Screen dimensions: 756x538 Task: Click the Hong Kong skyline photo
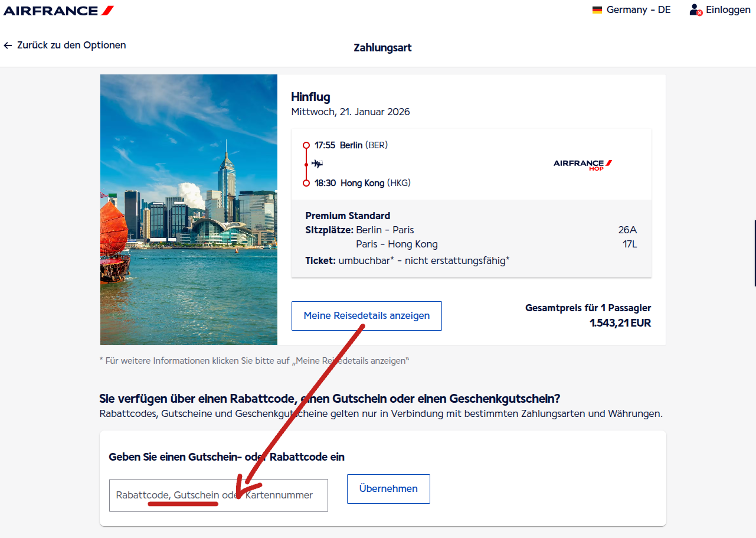[x=189, y=210]
